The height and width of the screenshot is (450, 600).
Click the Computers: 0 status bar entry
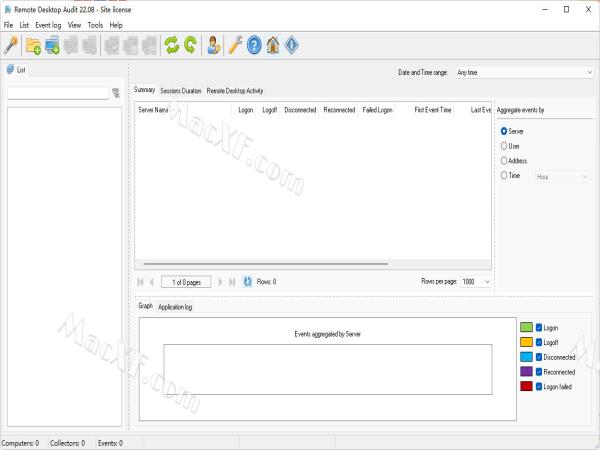tap(20, 443)
